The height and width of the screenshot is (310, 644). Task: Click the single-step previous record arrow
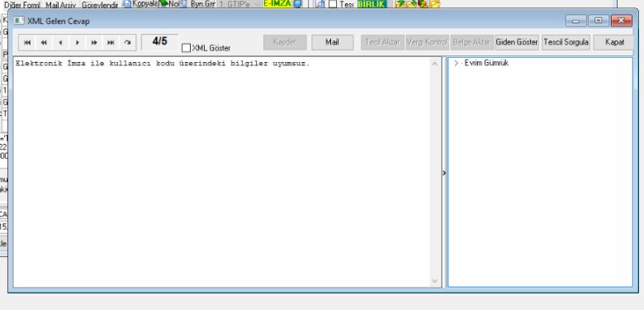(x=61, y=43)
